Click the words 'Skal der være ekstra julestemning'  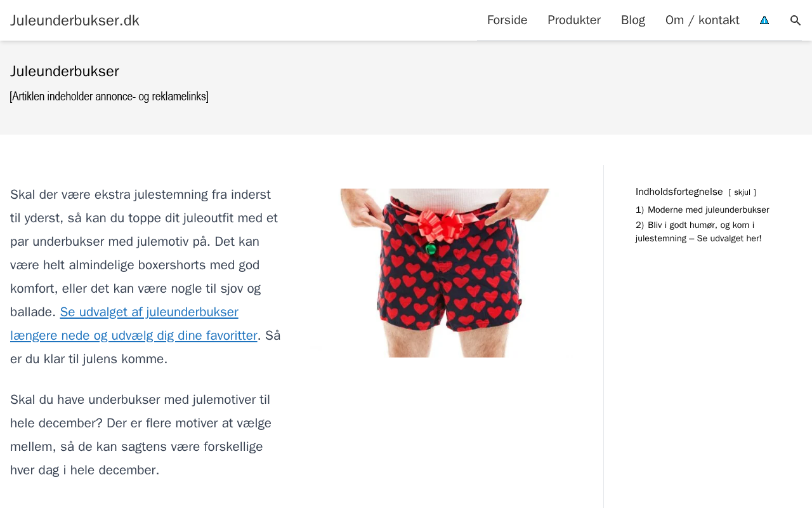(x=109, y=194)
